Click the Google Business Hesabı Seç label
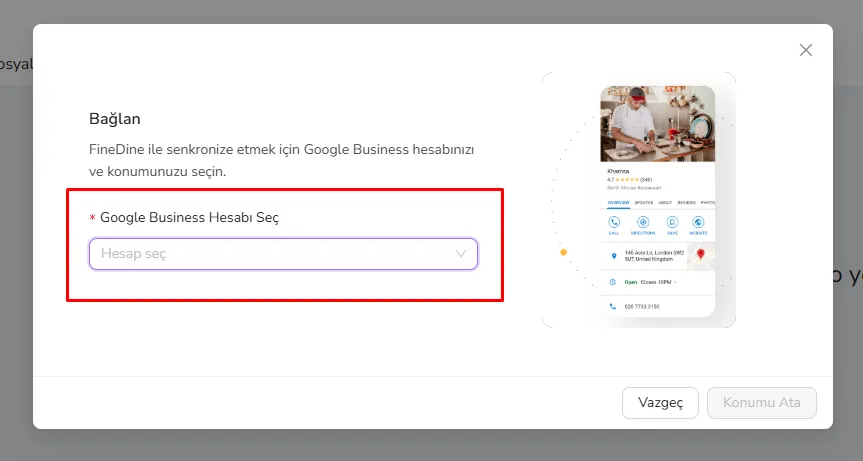The image size is (863, 461). [189, 217]
